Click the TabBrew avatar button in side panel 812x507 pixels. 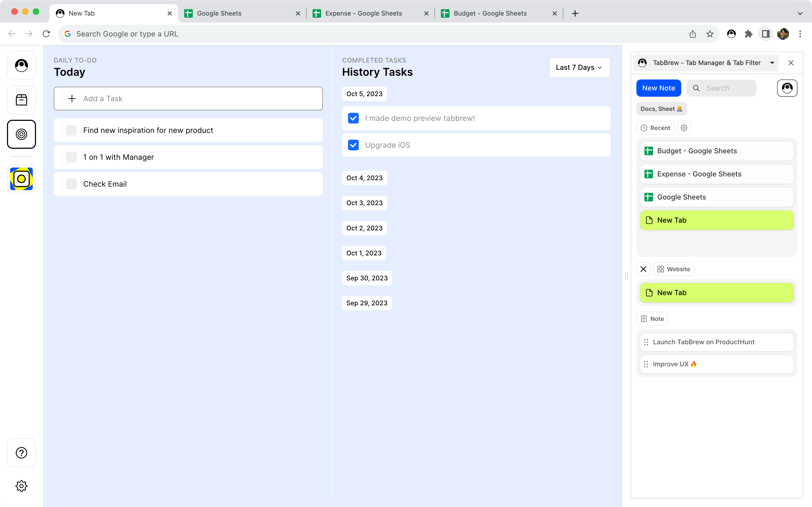(787, 88)
